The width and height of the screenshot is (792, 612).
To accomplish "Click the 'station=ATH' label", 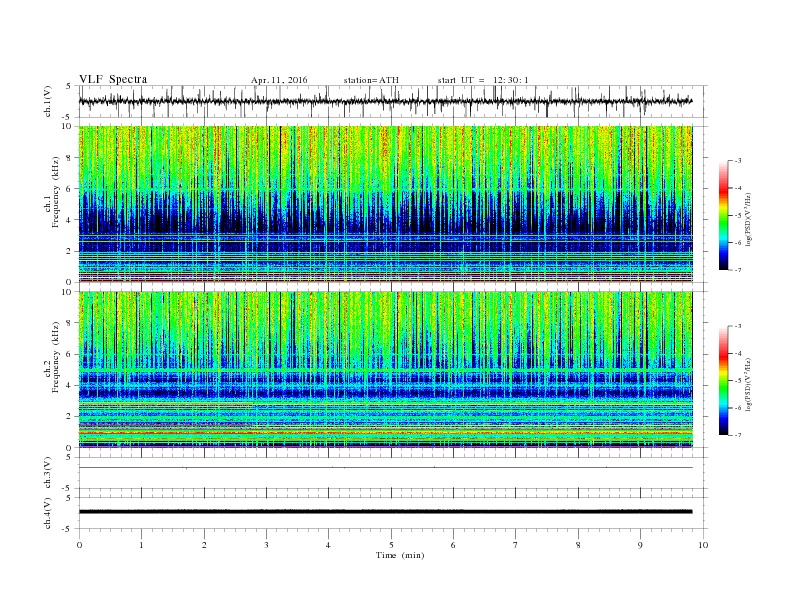I will pyautogui.click(x=371, y=80).
